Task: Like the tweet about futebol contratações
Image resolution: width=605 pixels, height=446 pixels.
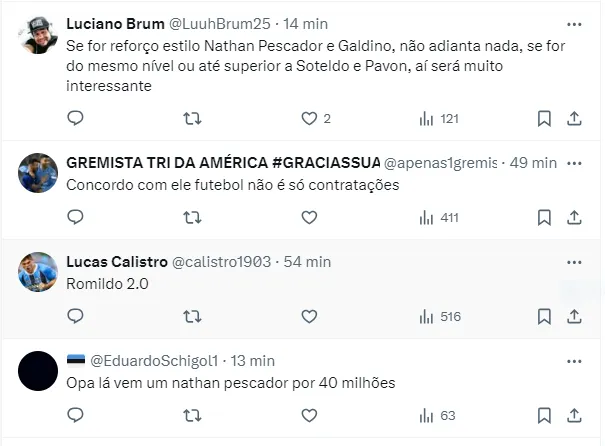Action: (309, 218)
